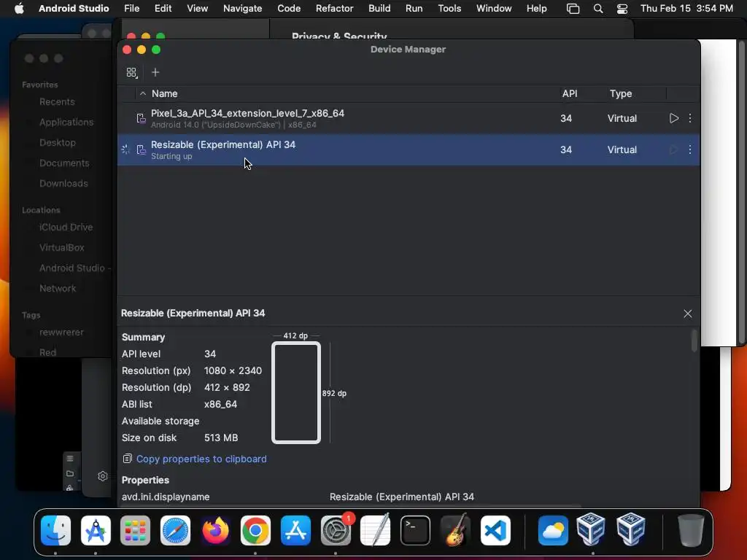
Task: Open the Apple menu
Action: pos(19,8)
